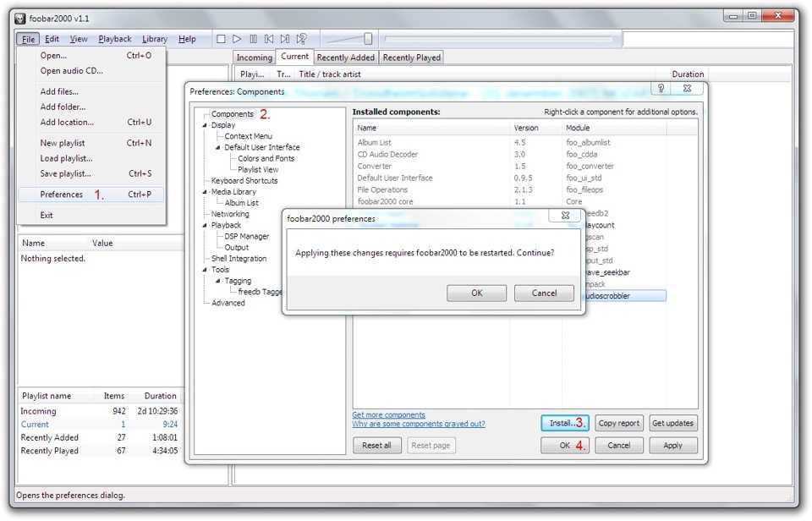Click the Play button in toolbar
Image resolution: width=812 pixels, height=521 pixels.
coord(237,39)
